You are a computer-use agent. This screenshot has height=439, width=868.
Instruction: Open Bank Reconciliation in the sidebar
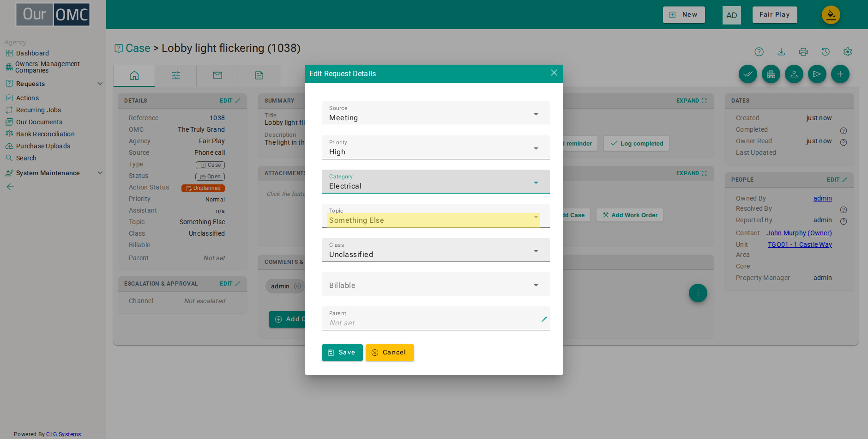click(45, 134)
